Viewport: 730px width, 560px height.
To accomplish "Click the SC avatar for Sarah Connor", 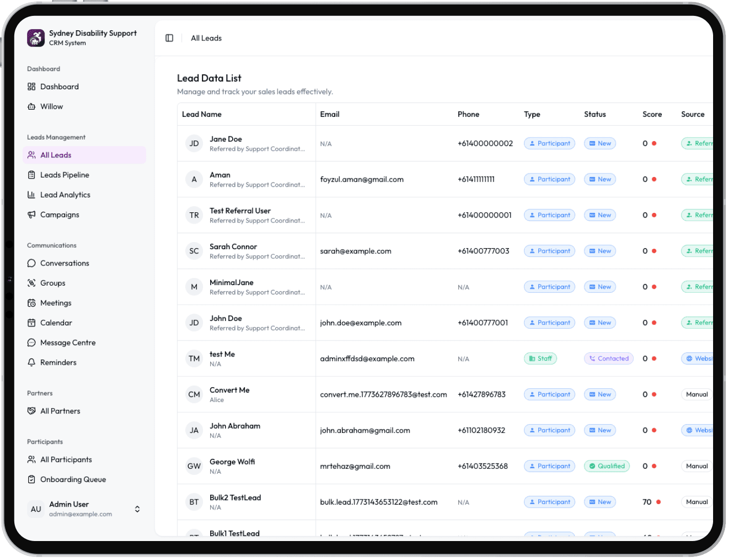I will point(194,251).
